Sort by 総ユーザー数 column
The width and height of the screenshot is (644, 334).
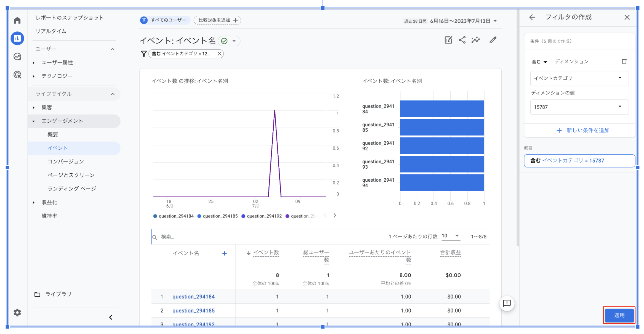point(316,256)
